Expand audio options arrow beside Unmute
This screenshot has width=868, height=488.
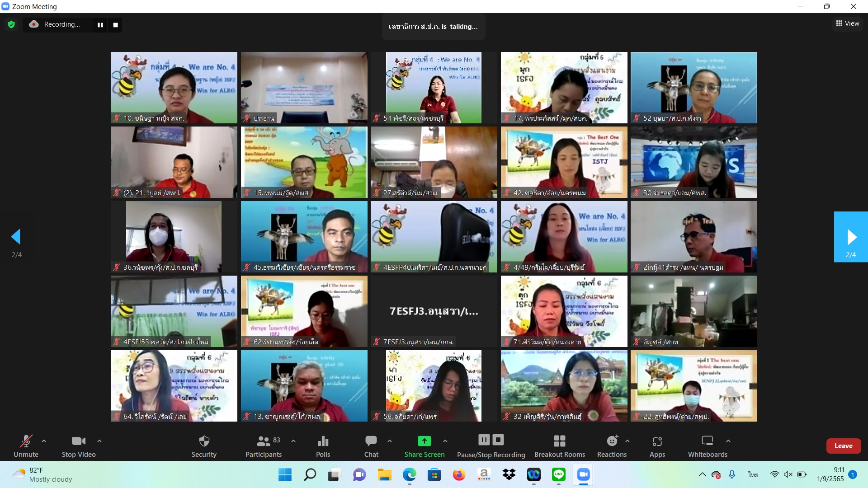click(x=44, y=441)
